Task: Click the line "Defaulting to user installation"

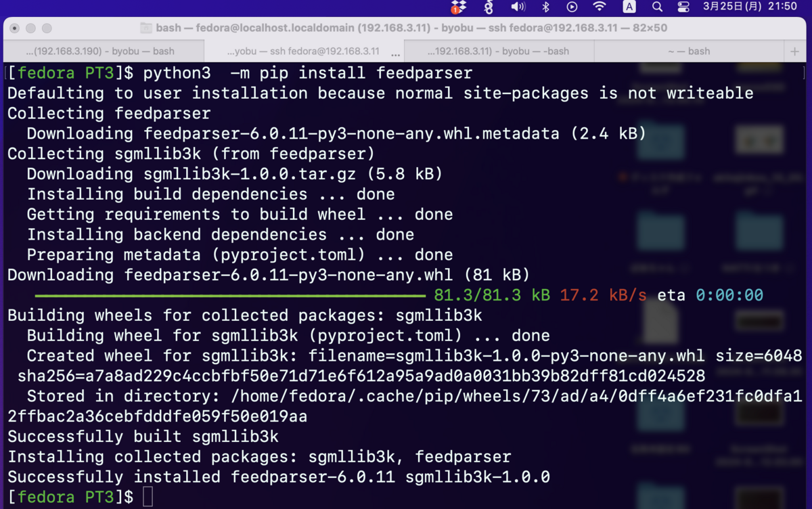Action: point(380,93)
